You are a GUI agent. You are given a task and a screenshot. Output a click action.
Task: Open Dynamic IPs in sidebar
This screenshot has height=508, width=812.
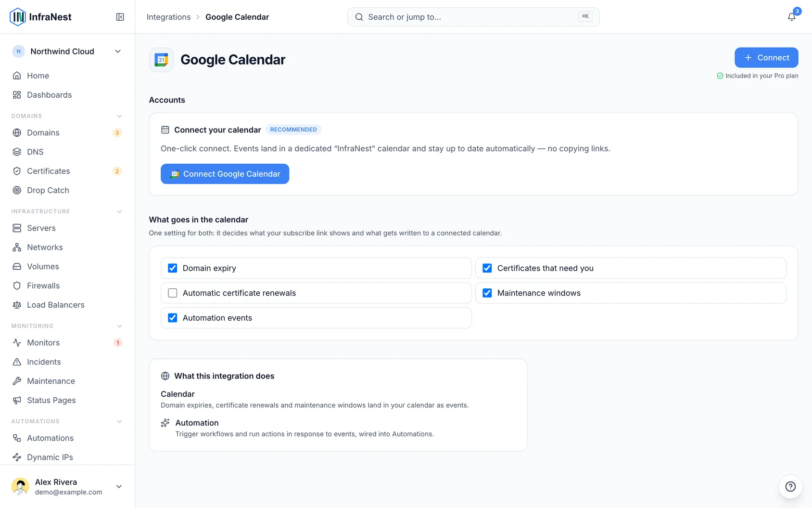coord(67,457)
